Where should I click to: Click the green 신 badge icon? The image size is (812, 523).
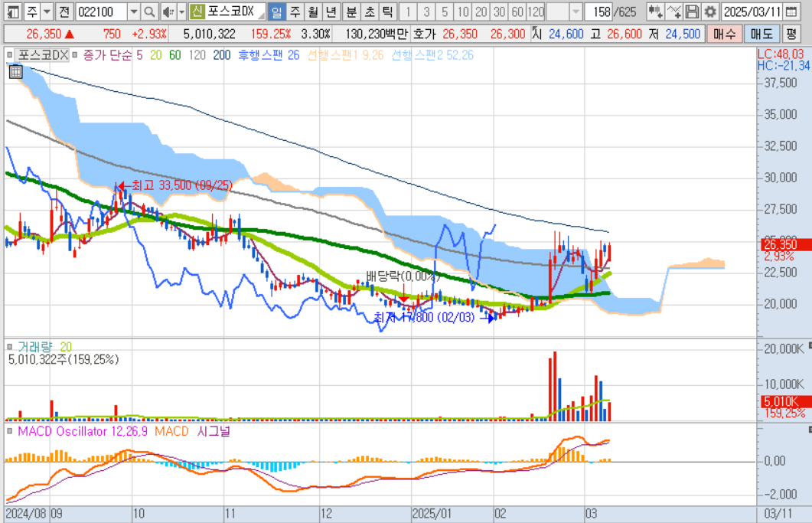click(x=196, y=11)
